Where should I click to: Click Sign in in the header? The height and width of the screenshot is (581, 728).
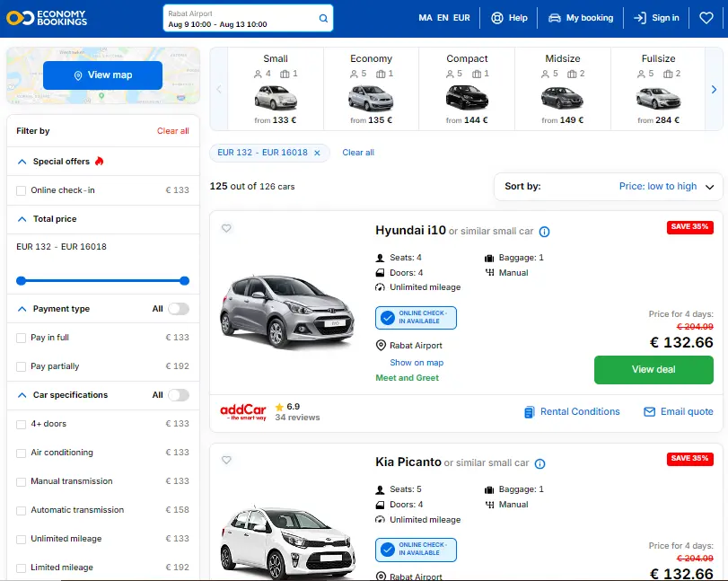(x=656, y=18)
